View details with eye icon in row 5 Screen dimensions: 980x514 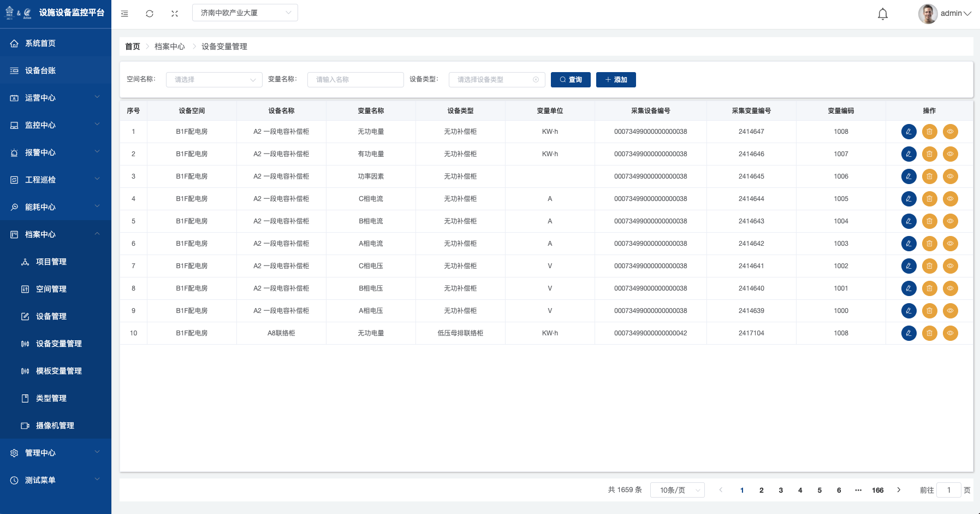(950, 221)
